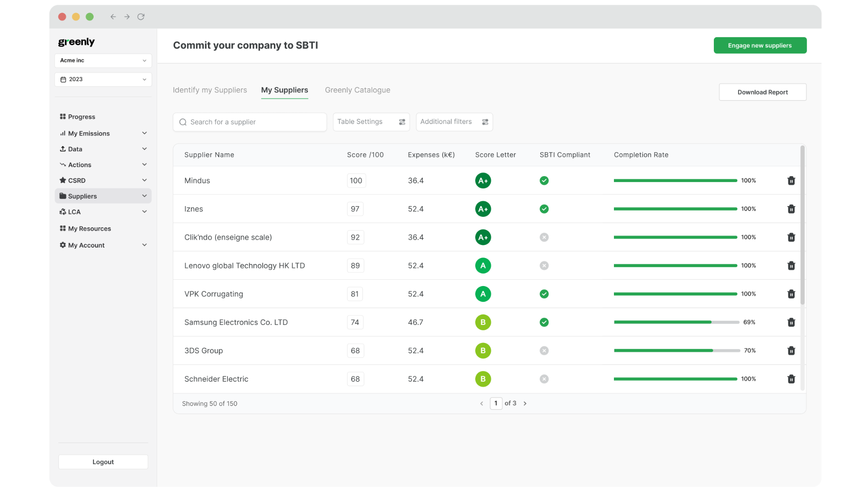Click the LCA recycle icon
Image resolution: width=868 pixels, height=488 pixels.
(x=63, y=211)
